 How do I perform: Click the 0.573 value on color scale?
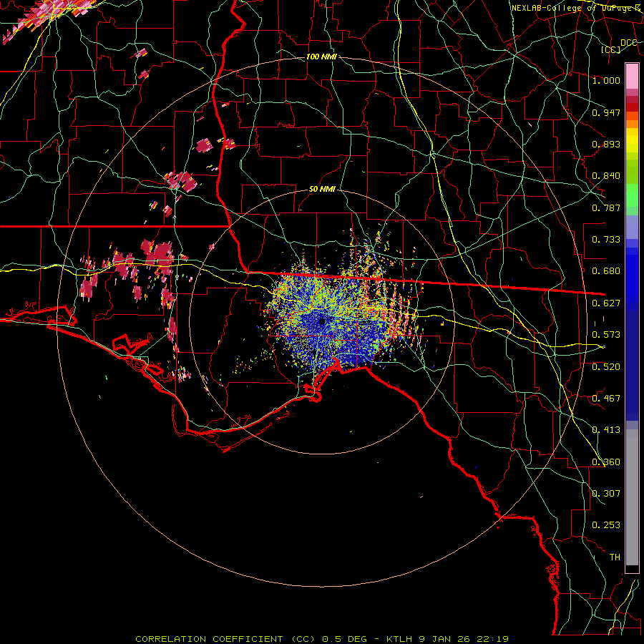click(x=606, y=335)
